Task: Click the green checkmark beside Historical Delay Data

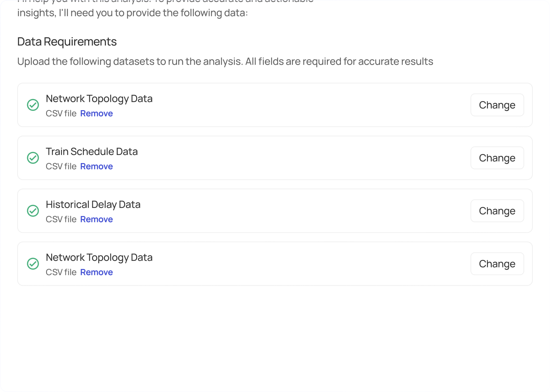Action: tap(33, 211)
